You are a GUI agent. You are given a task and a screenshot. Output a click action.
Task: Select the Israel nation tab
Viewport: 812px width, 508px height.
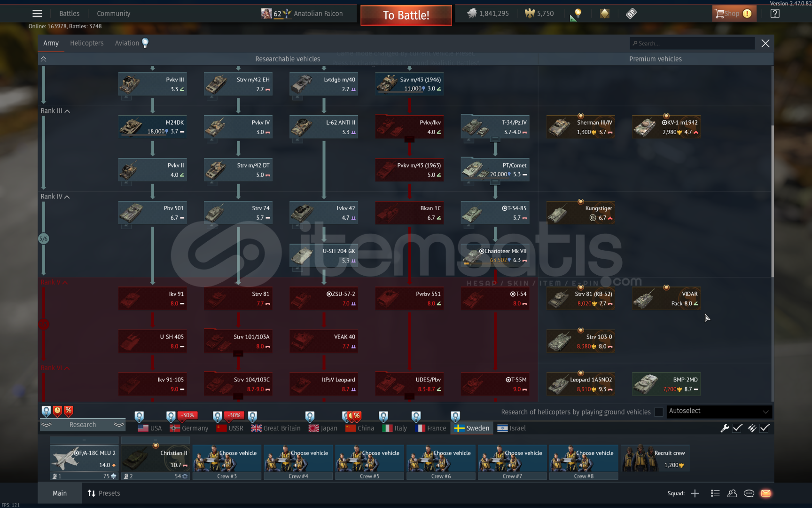click(x=512, y=428)
